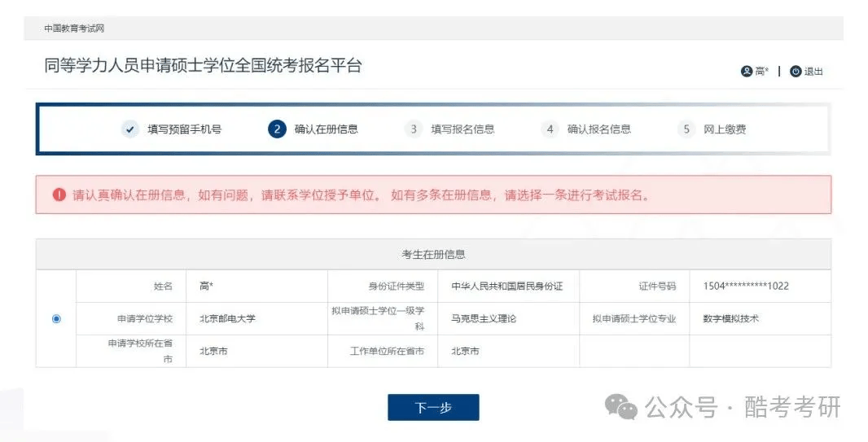
Task: Click the ID number 1504**********1022
Action: 746,286
